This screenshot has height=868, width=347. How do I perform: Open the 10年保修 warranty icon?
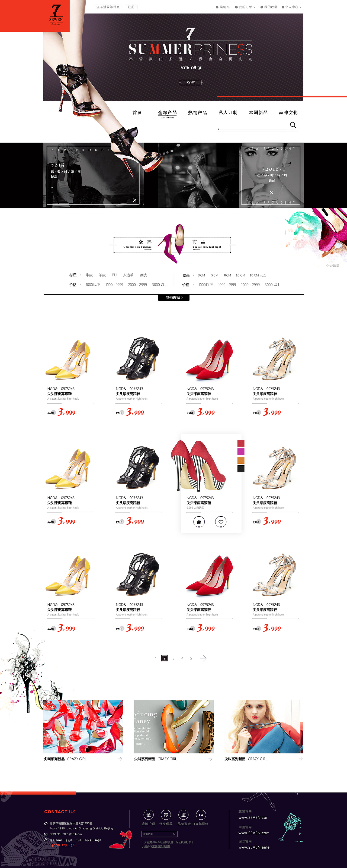pos(201,815)
